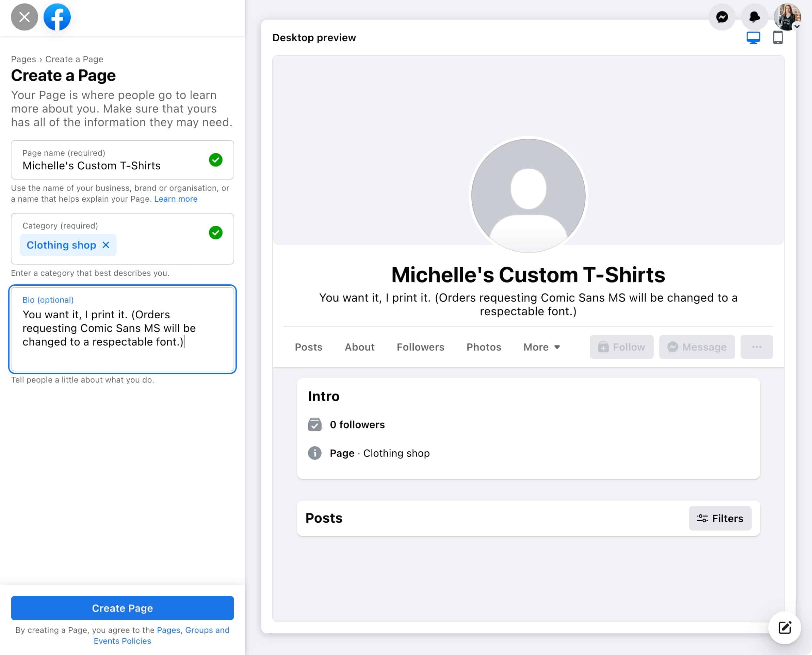Expand the More navigation dropdown
812x655 pixels.
[540, 346]
